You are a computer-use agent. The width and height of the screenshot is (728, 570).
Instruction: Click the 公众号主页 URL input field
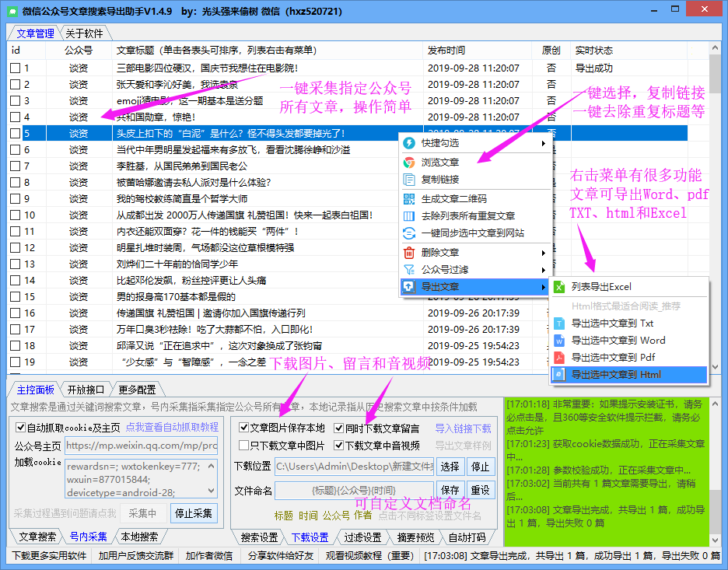141,446
